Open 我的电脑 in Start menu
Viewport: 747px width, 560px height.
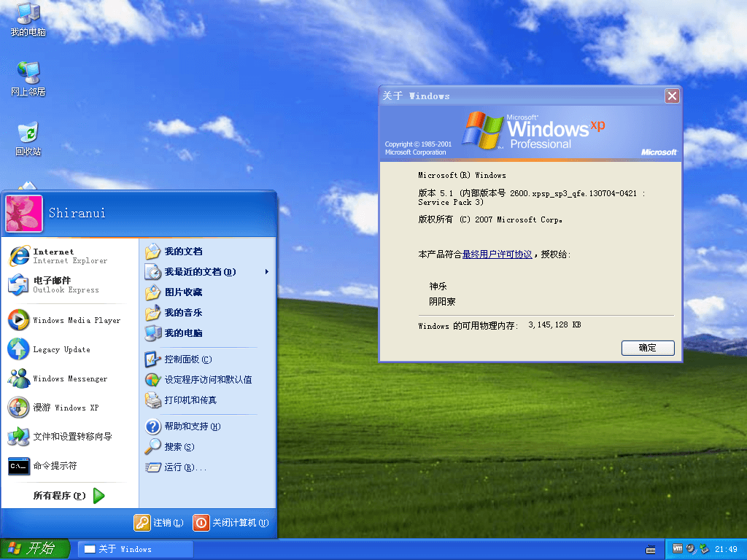click(208, 332)
